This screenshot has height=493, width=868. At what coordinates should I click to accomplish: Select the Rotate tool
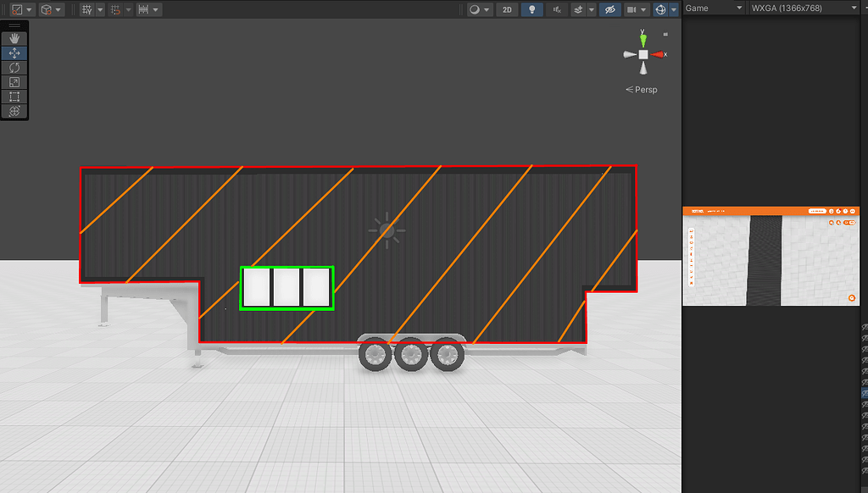[x=14, y=67]
